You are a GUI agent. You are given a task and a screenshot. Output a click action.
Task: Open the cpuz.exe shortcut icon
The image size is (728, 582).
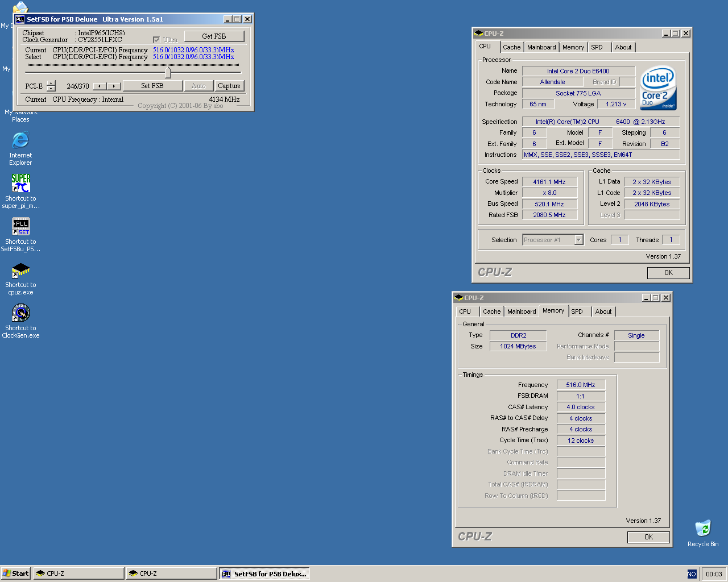coord(21,270)
